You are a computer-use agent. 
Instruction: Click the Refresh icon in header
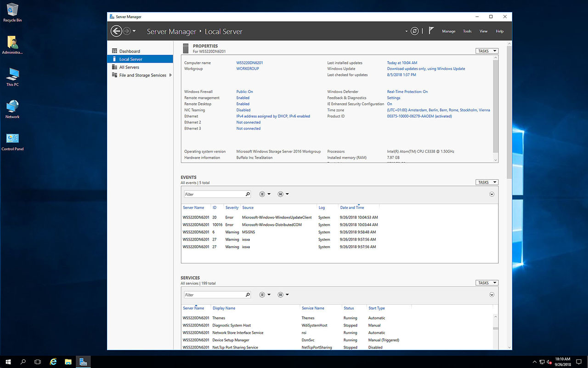coord(414,31)
